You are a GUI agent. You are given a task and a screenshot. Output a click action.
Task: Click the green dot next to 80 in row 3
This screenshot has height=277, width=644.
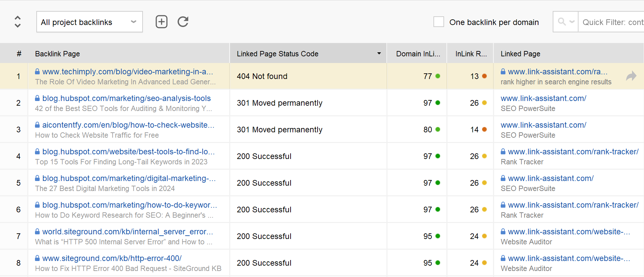[438, 129]
